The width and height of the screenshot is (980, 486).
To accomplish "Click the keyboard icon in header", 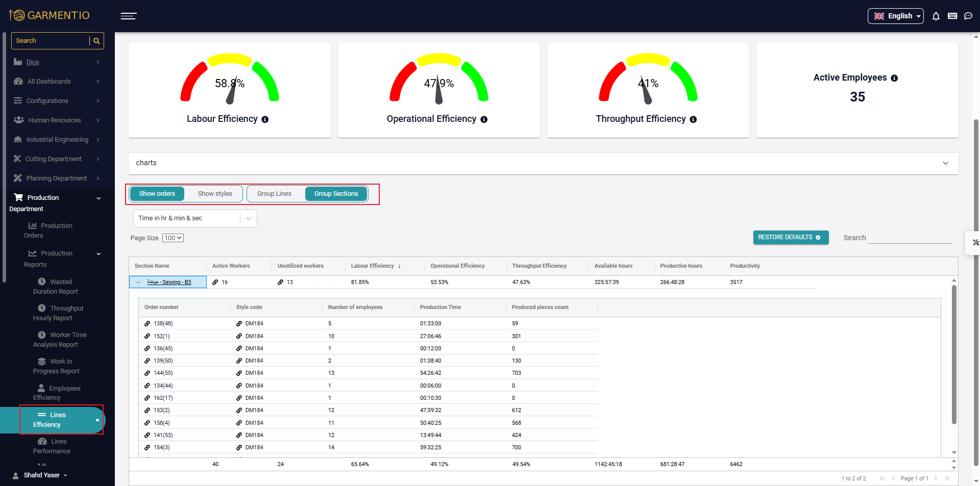I will (952, 16).
